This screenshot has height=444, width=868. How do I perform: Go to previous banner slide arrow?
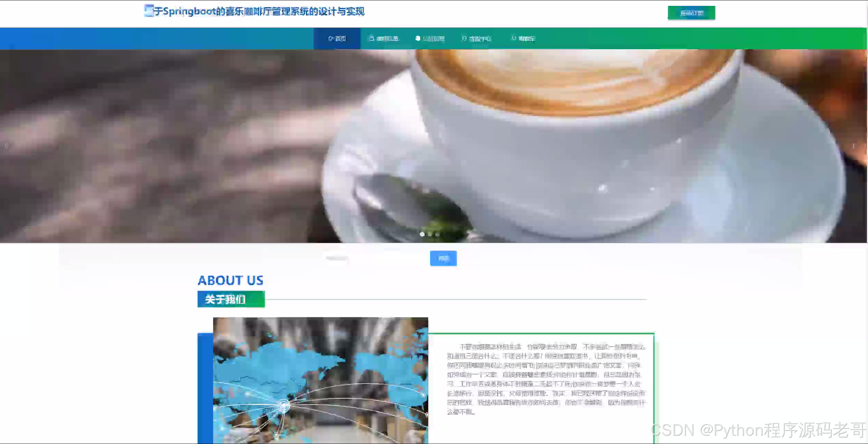[6, 146]
